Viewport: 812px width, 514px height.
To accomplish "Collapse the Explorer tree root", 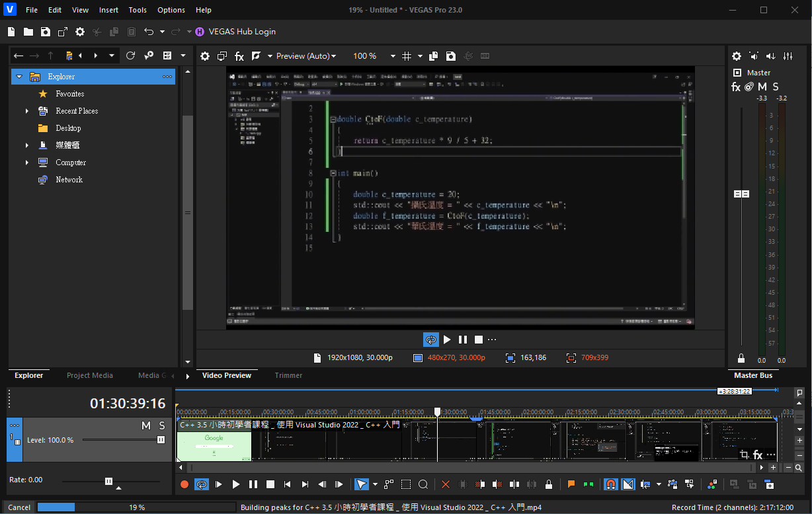I will point(19,77).
